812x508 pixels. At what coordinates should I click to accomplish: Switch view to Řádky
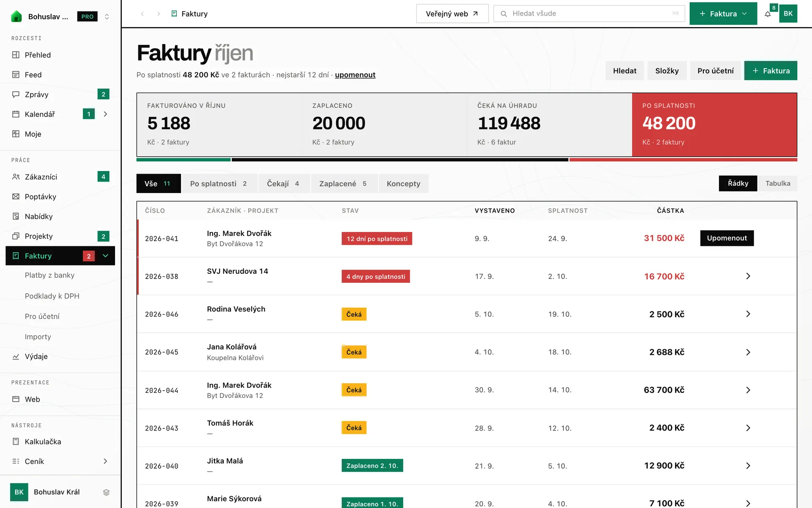pos(738,183)
